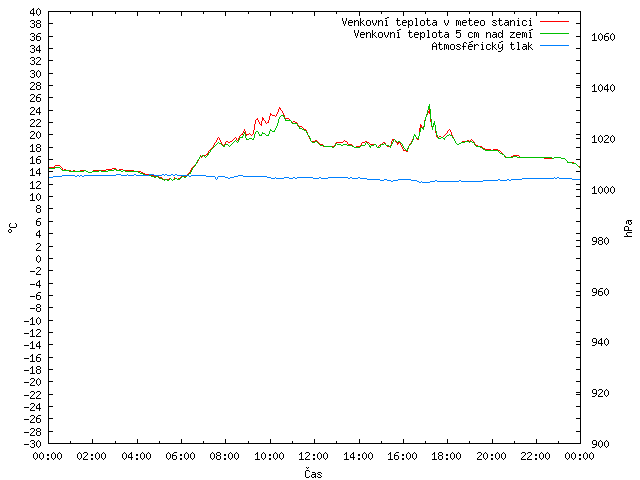Click legend text 'Venkovní teplota v meteo stanici'
Screen dimensions: 640x480
pyautogui.click(x=437, y=22)
